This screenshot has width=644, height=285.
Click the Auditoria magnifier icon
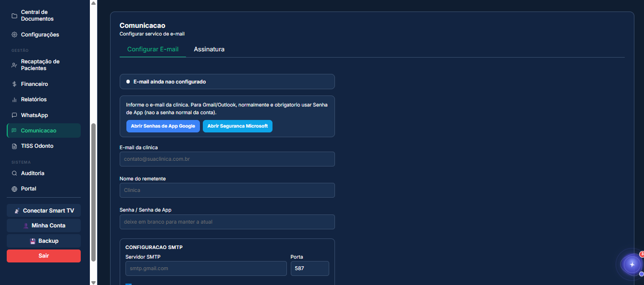click(x=14, y=173)
